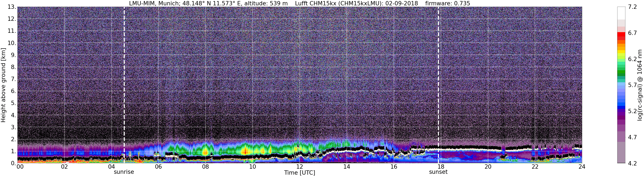Click the 'log(rc-signal) @ 1064 nm' colorbar label

[x=640, y=85]
